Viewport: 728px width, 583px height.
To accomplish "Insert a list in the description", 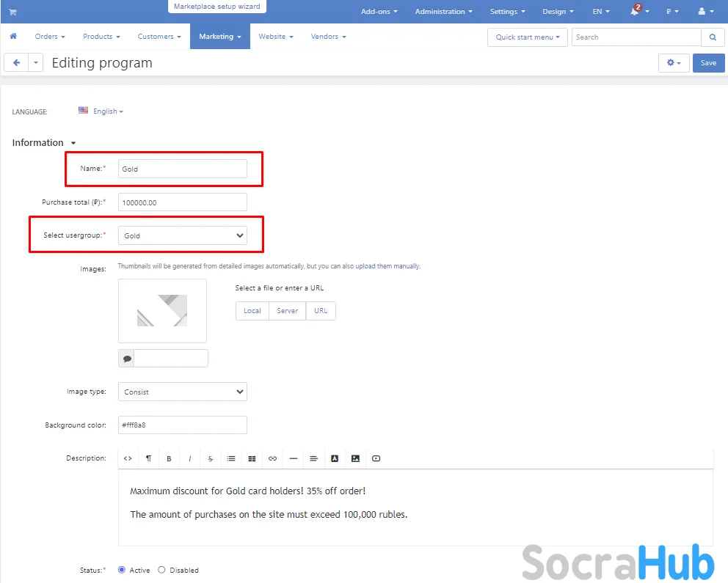I will (x=231, y=459).
